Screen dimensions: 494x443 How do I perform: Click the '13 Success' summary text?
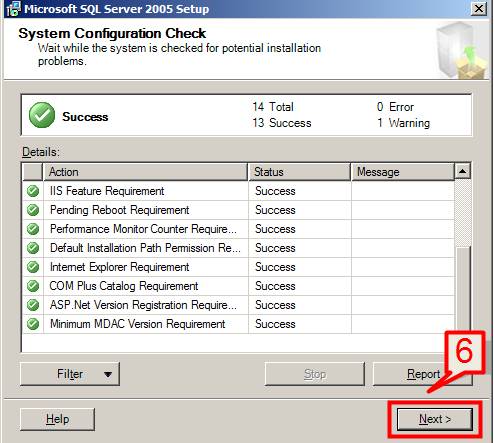[282, 123]
